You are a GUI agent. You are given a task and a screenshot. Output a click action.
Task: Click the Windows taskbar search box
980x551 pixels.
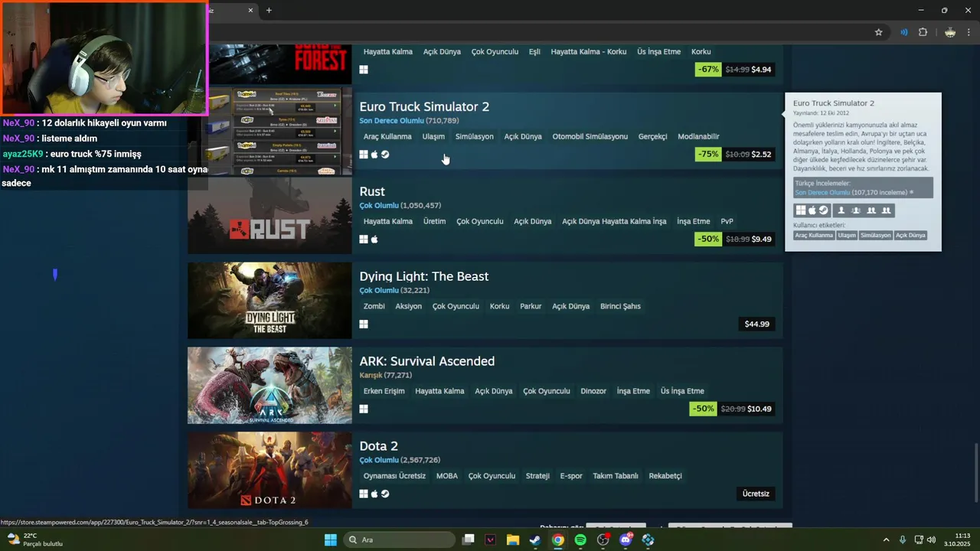click(x=400, y=540)
